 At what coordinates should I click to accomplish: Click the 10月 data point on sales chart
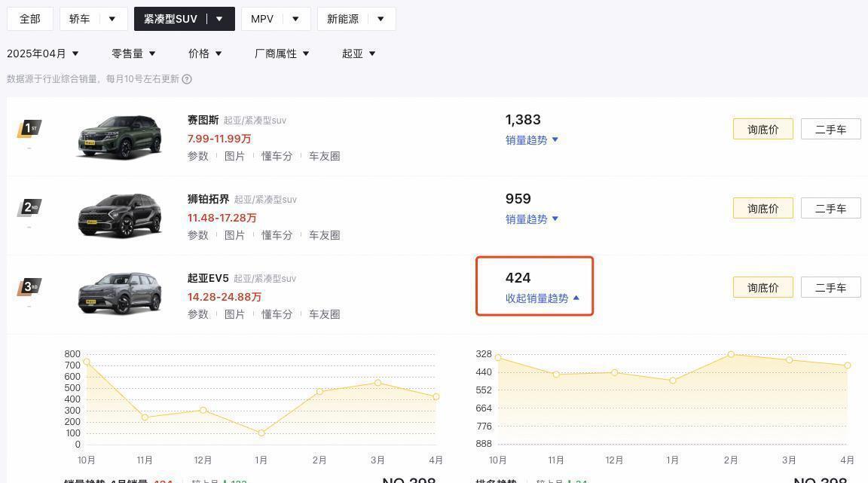tap(87, 362)
